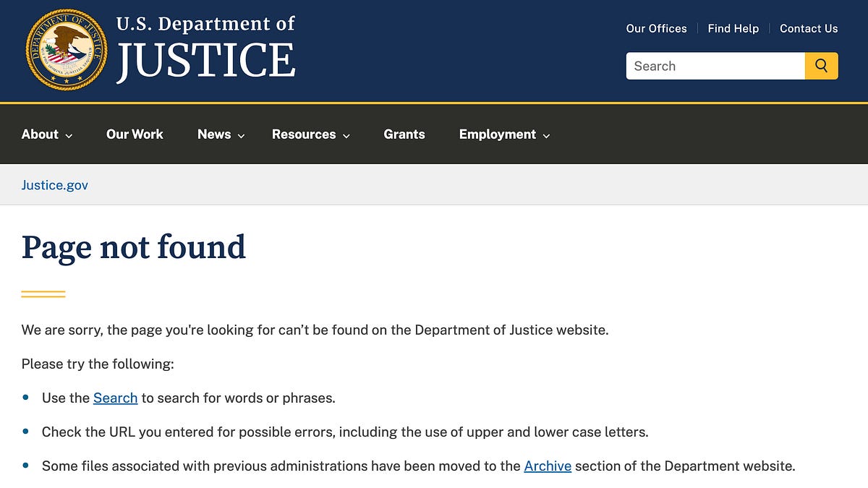Go to the Grants menu item
The width and height of the screenshot is (868, 488).
(x=404, y=134)
